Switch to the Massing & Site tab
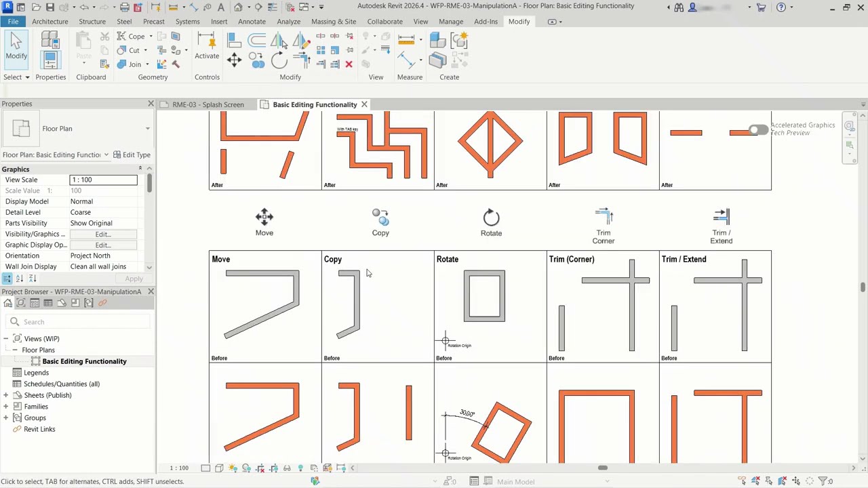Screen dimensions: 868x488 (x=334, y=22)
